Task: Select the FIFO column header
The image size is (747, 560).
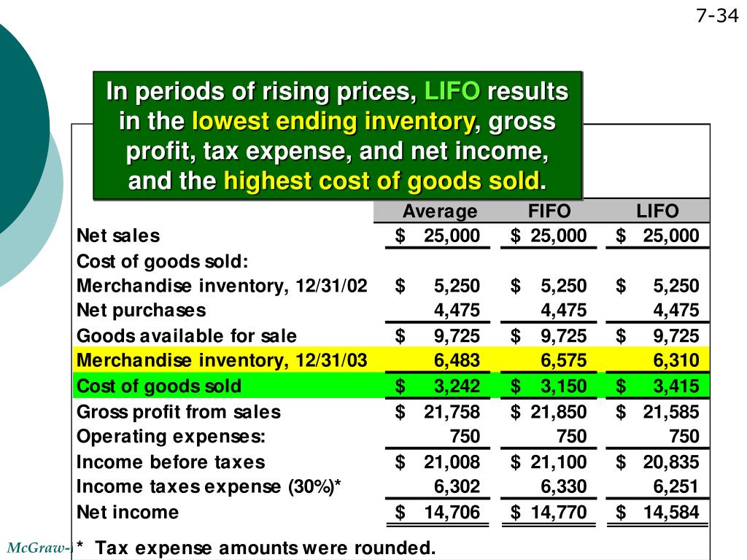Action: (549, 211)
